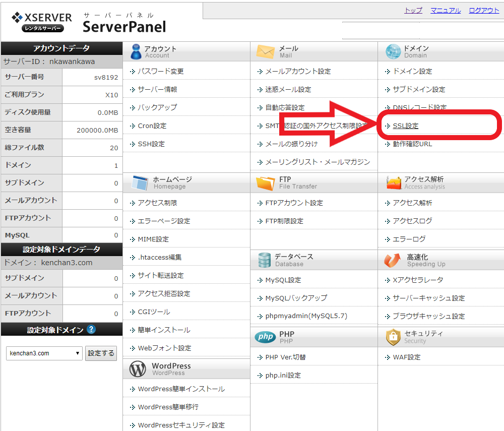
Task: Open メールアカウント設定
Action: click(x=298, y=72)
